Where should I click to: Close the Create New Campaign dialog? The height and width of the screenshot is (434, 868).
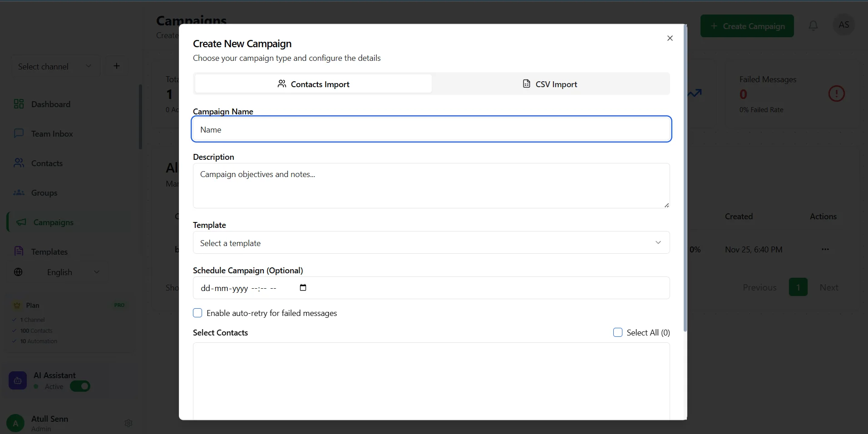(670, 38)
